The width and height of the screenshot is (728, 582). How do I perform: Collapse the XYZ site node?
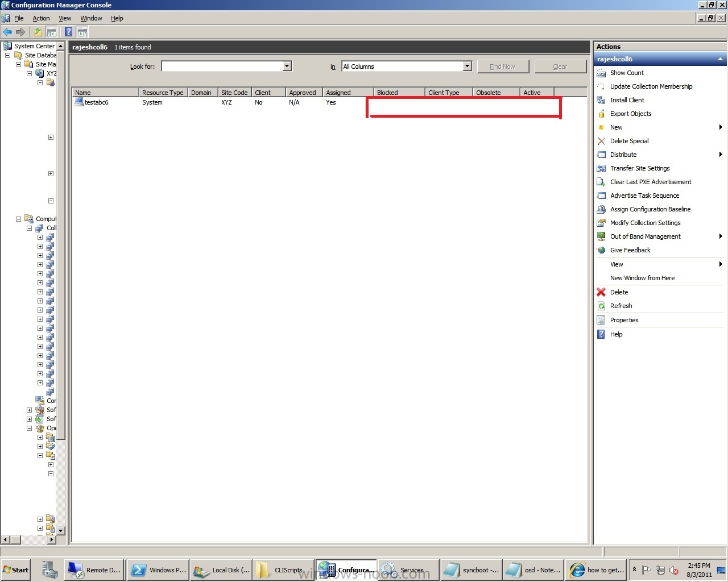[29, 73]
